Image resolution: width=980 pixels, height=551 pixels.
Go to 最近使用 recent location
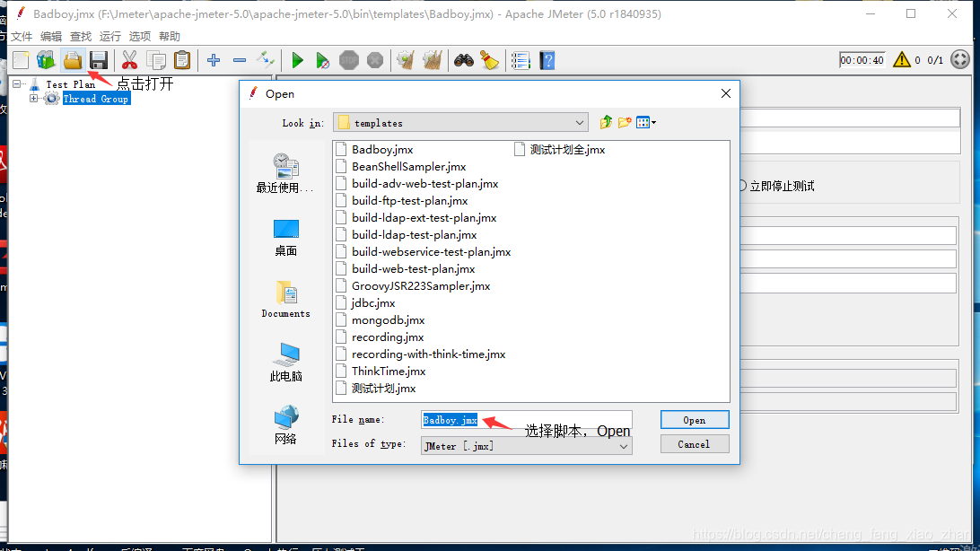pos(285,174)
